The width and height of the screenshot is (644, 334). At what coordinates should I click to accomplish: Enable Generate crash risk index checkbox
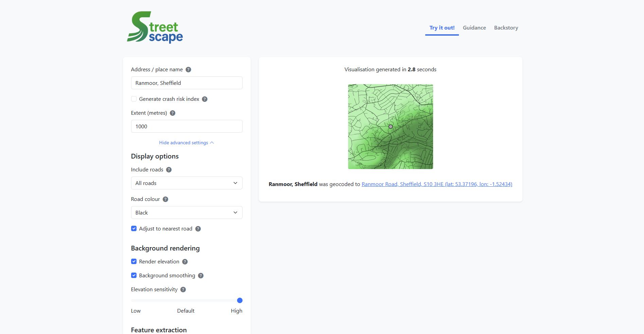pyautogui.click(x=134, y=99)
